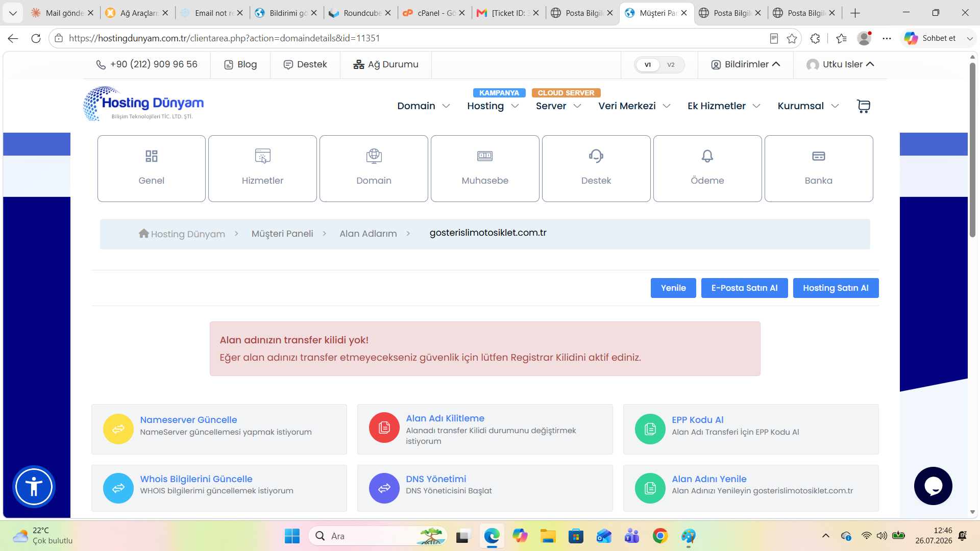The width and height of the screenshot is (980, 551).
Task: Refresh the page in the browser
Action: 36,38
